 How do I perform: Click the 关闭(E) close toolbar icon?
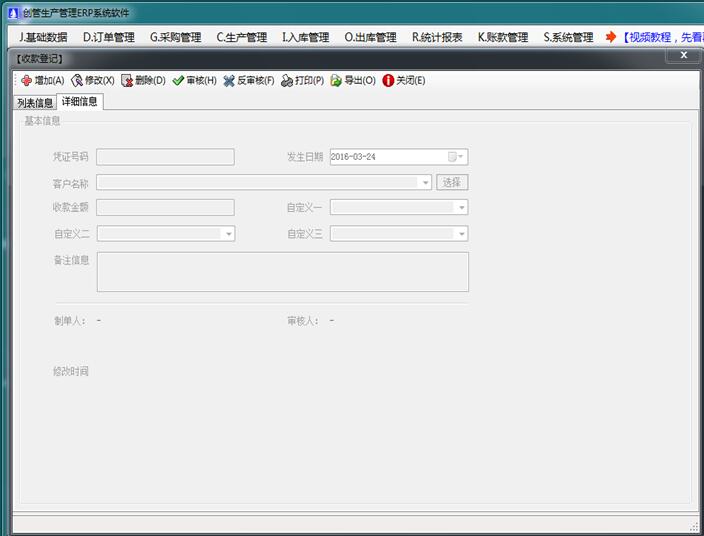pos(388,80)
